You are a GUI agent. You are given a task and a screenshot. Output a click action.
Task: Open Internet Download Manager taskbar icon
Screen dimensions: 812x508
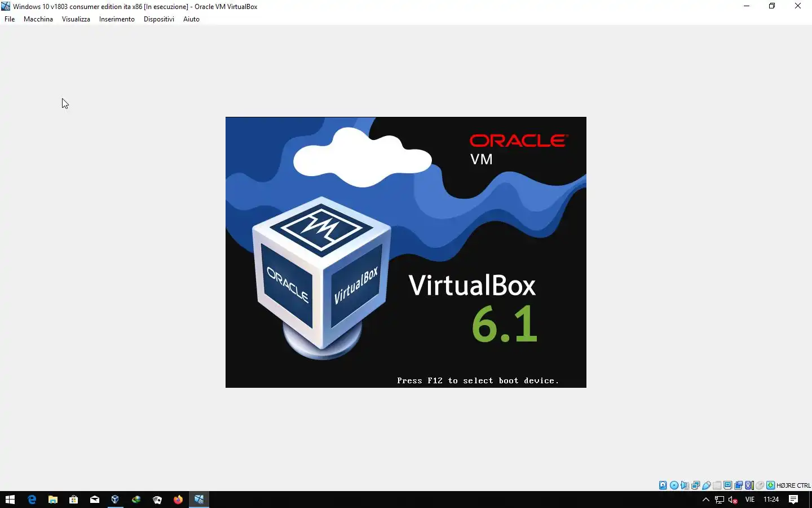pos(136,500)
